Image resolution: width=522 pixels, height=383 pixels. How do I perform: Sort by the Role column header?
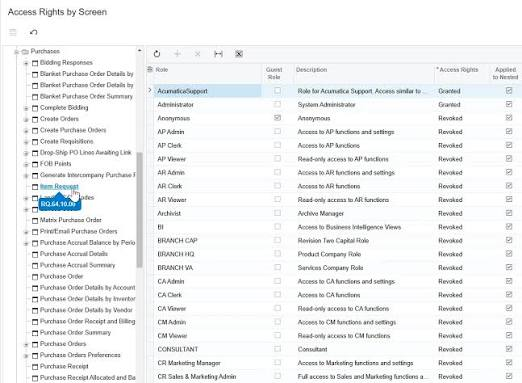162,70
